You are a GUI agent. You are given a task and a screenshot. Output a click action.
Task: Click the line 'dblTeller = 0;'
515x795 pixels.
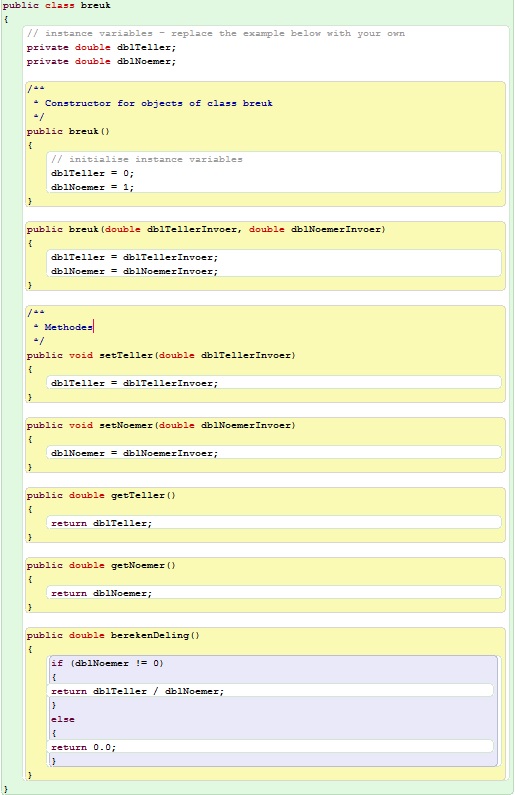click(x=92, y=173)
